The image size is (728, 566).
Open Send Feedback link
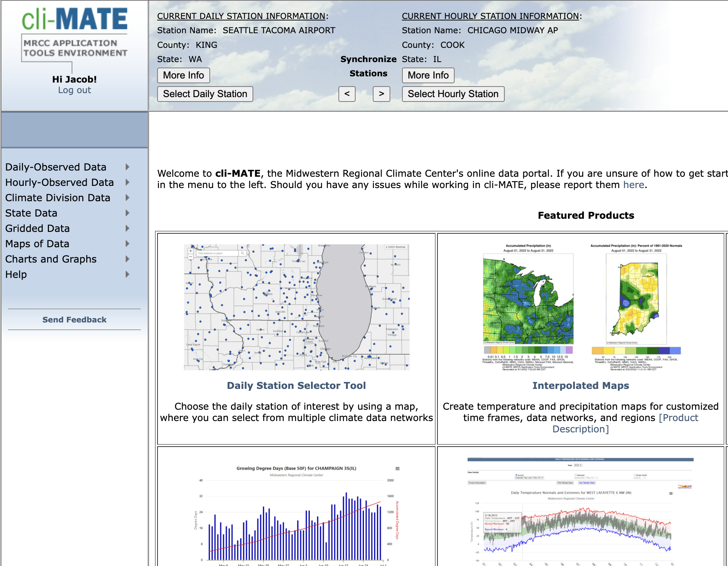point(75,320)
